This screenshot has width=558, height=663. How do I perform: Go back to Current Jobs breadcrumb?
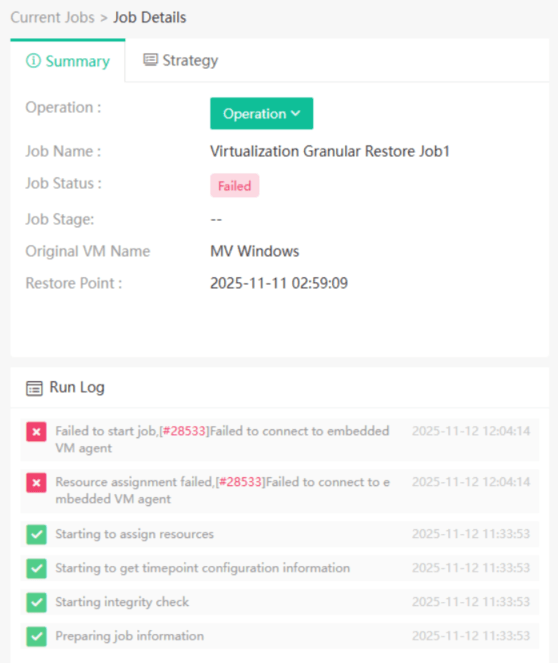point(53,17)
